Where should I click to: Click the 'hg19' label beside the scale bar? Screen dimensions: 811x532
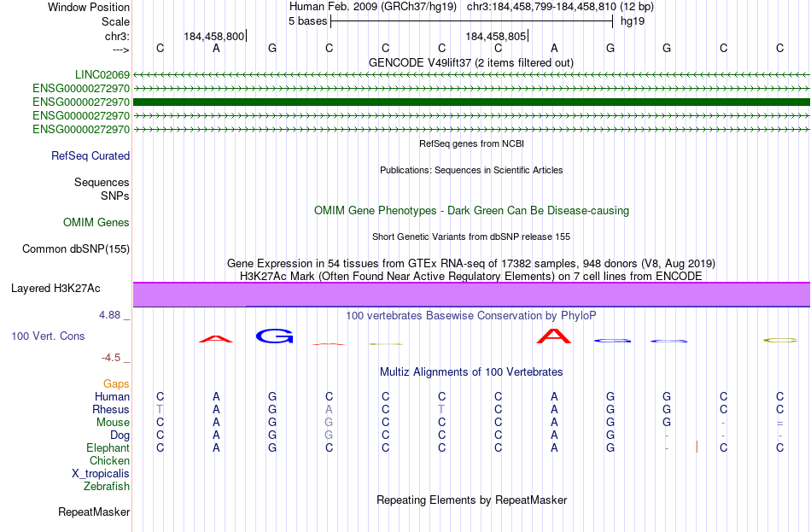(x=633, y=21)
